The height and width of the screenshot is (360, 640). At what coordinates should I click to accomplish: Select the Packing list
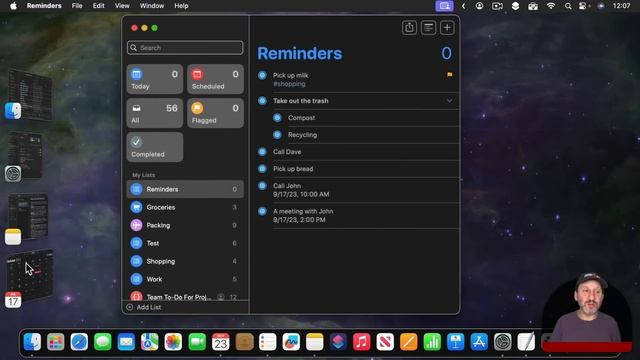click(x=185, y=225)
